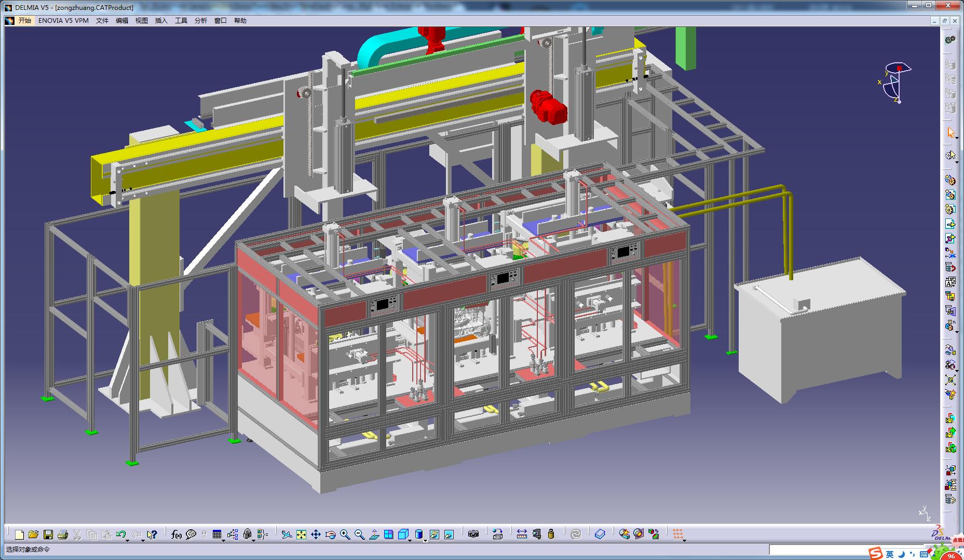Click the 开始 start menu button
The width and height of the screenshot is (964, 560).
24,21
